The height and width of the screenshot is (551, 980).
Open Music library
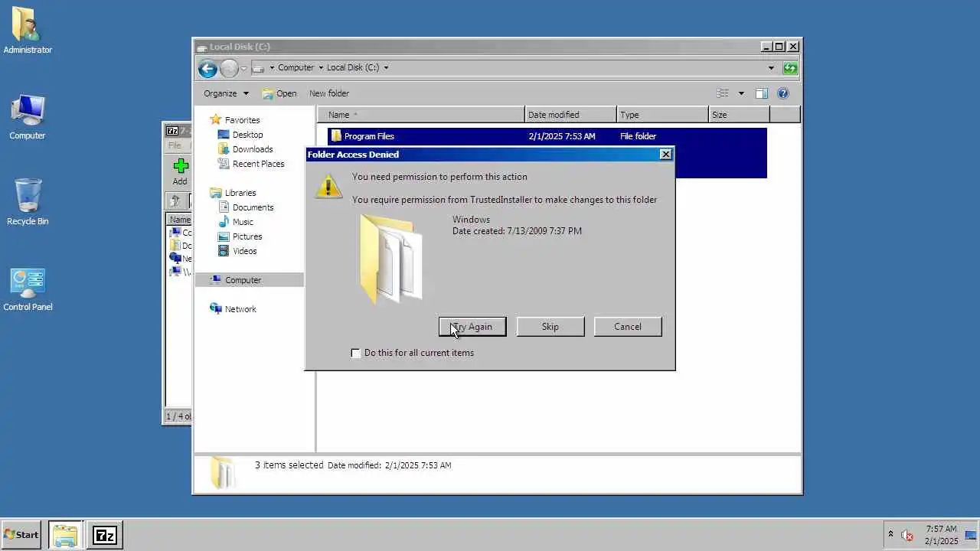243,222
